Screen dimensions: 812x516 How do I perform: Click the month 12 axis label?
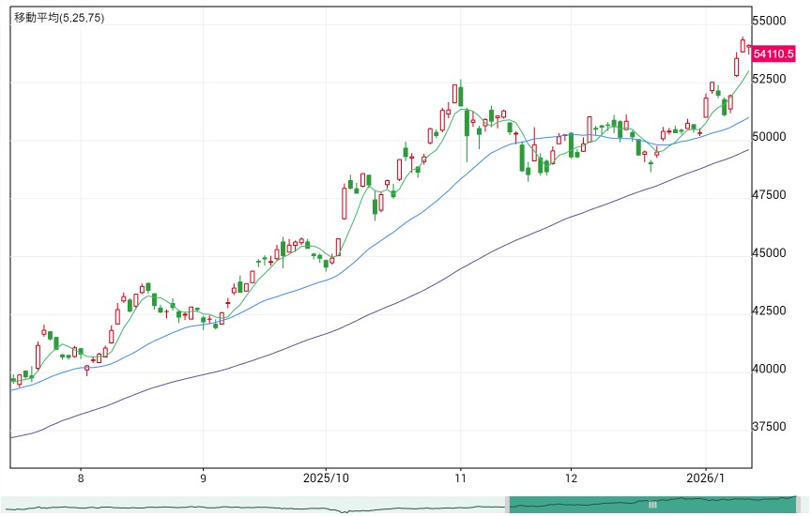point(571,478)
